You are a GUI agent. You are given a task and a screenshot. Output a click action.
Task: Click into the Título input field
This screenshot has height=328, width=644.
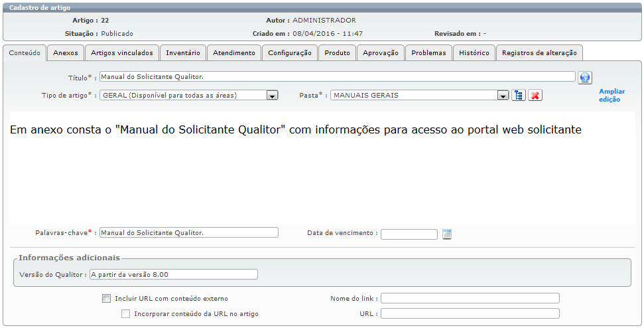337,76
